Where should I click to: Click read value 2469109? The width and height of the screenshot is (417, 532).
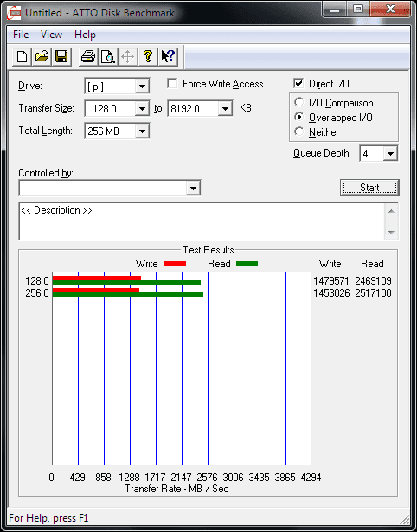[x=373, y=281]
